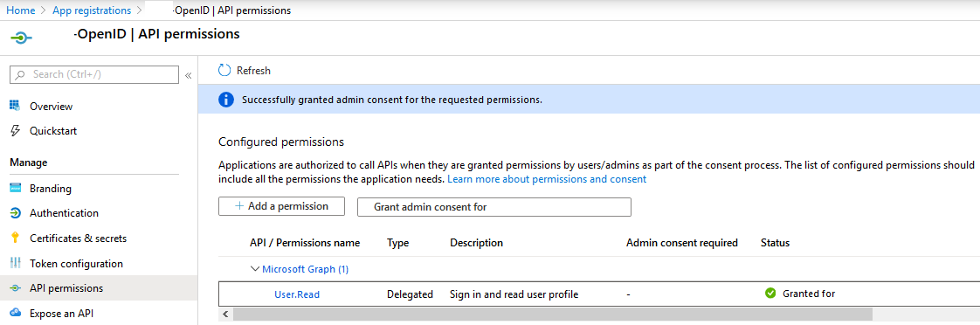Viewport: 980px width, 325px height.
Task: Click the Delegated type cell
Action: 410,294
